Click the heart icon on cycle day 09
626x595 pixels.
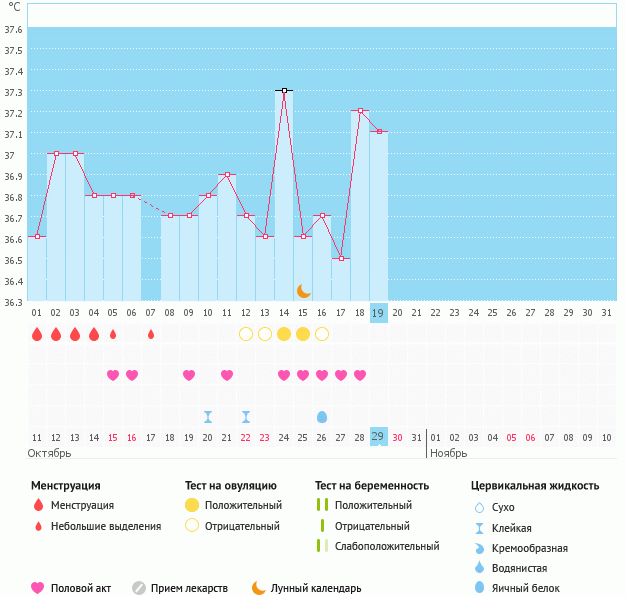(x=189, y=375)
